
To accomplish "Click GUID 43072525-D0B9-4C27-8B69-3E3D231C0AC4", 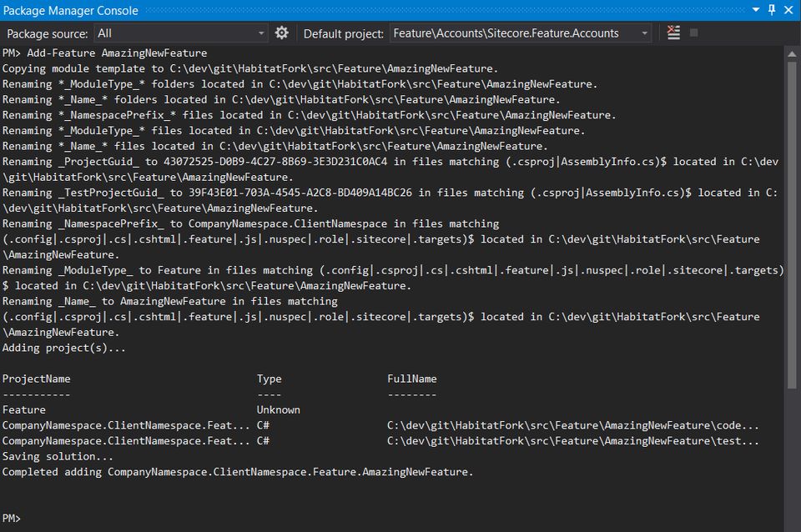I will (x=275, y=161).
